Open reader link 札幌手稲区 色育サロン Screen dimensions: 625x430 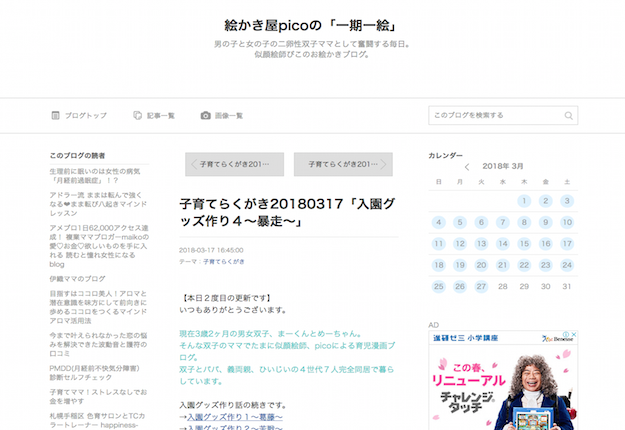97,420
